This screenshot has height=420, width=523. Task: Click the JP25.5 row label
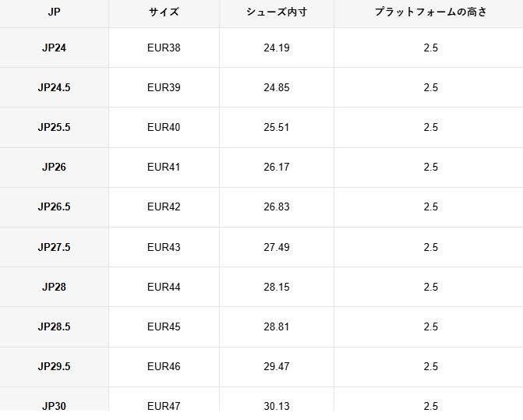coord(54,127)
